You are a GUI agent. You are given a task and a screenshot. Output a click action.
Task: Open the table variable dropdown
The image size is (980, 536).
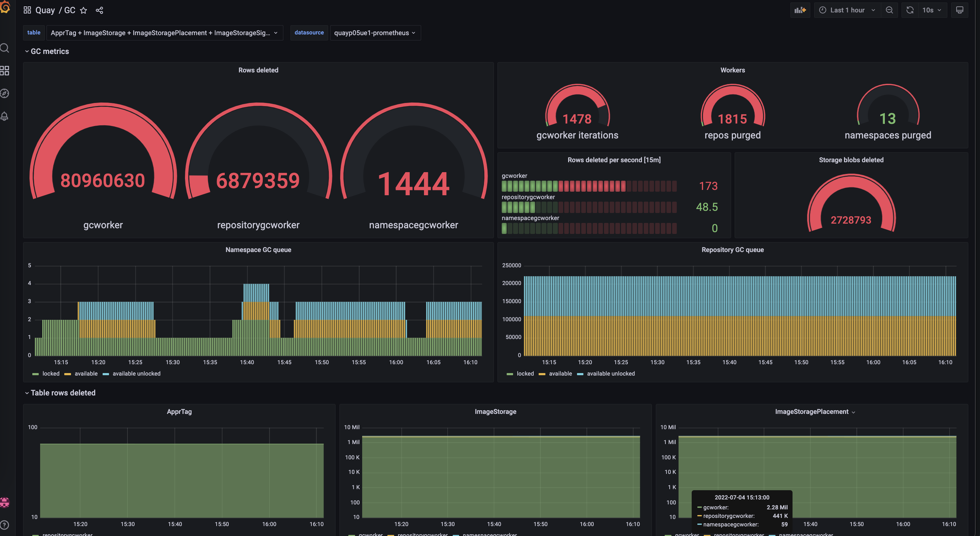[165, 33]
